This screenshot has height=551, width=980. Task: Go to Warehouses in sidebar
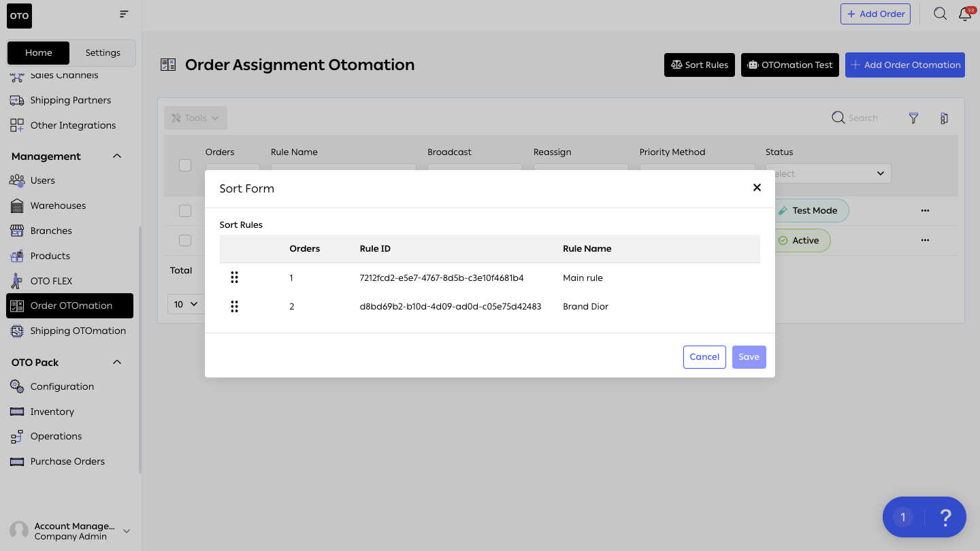(x=59, y=205)
